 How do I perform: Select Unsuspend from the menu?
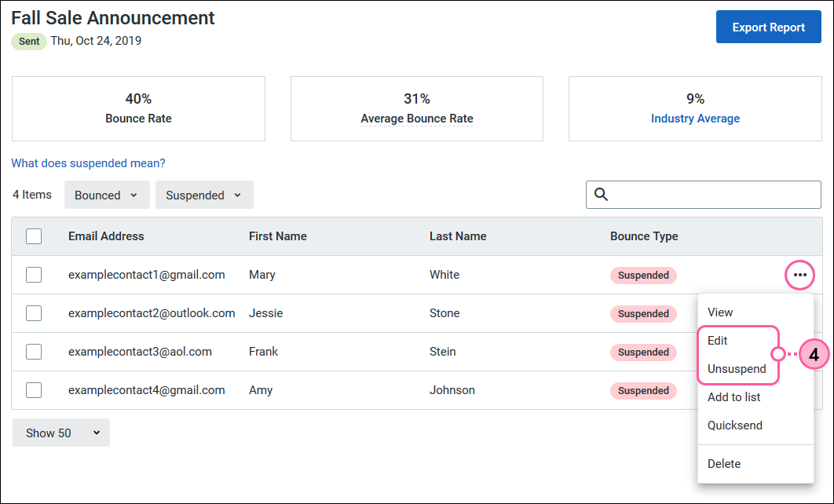point(737,369)
